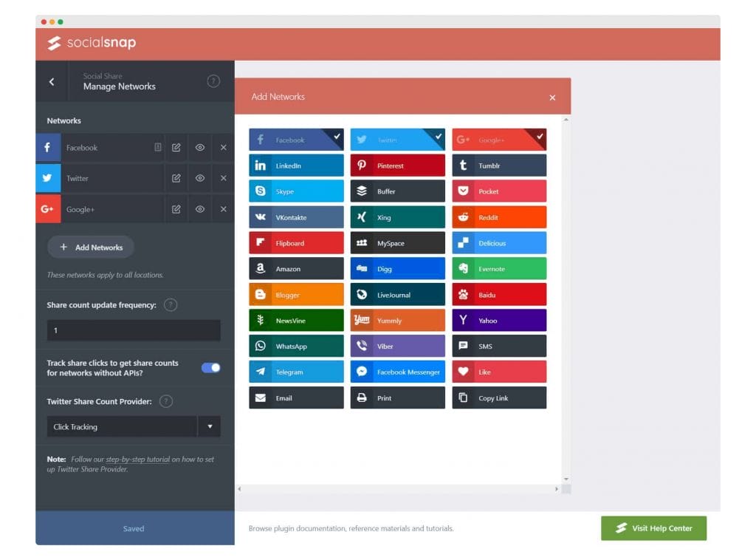This screenshot has height=560, width=756.
Task: Toggle visibility of Facebook network
Action: 199,147
